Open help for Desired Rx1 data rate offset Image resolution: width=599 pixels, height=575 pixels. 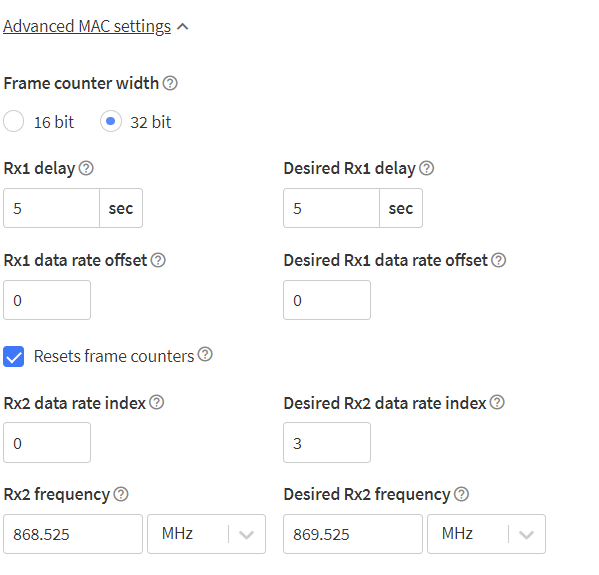coord(499,260)
